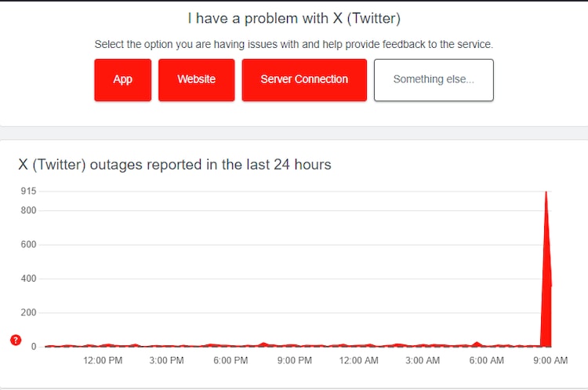Choose the Server Connection option
588x390 pixels.
click(x=304, y=79)
